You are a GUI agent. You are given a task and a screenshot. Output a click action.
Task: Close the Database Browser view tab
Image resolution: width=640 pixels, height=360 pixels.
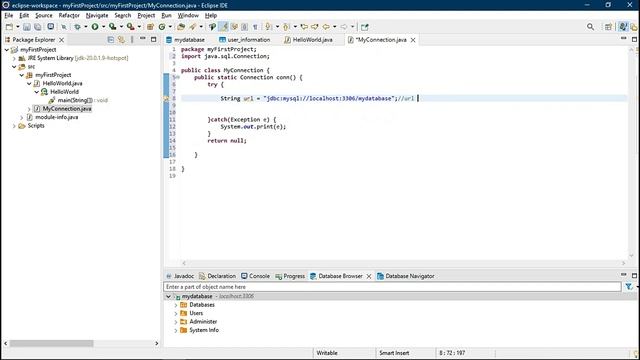pos(369,276)
